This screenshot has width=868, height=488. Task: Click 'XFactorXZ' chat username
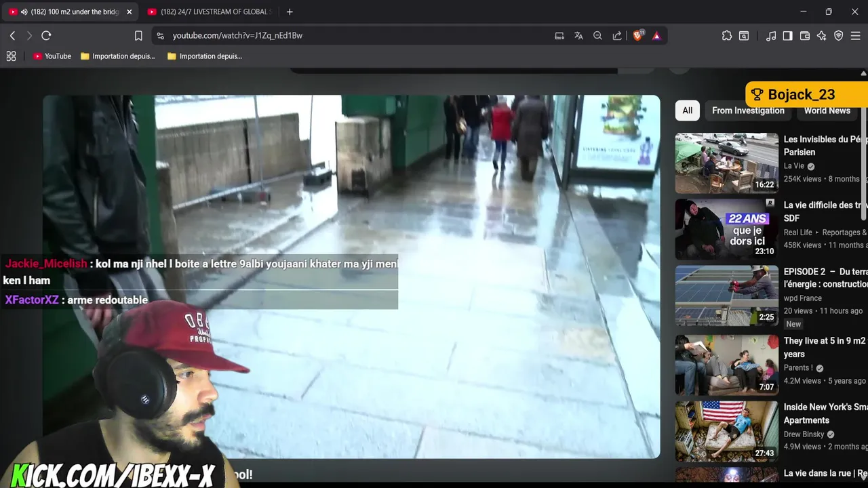coord(32,300)
